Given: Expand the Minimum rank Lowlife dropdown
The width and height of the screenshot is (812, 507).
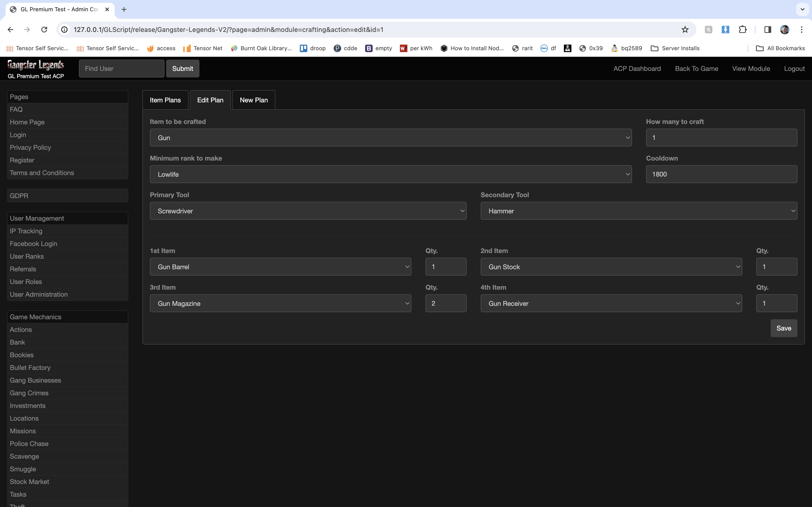Looking at the screenshot, I should point(390,174).
